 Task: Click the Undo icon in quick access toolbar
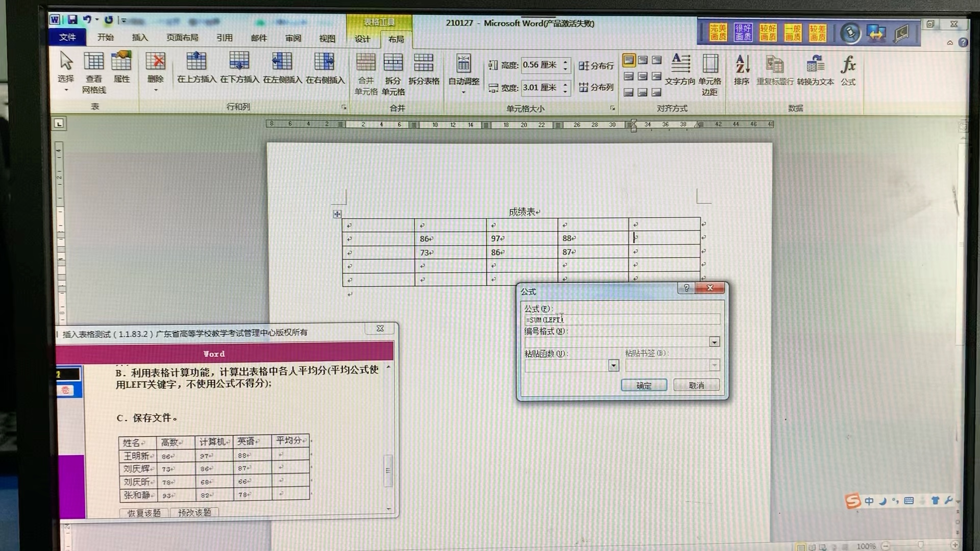click(x=87, y=20)
